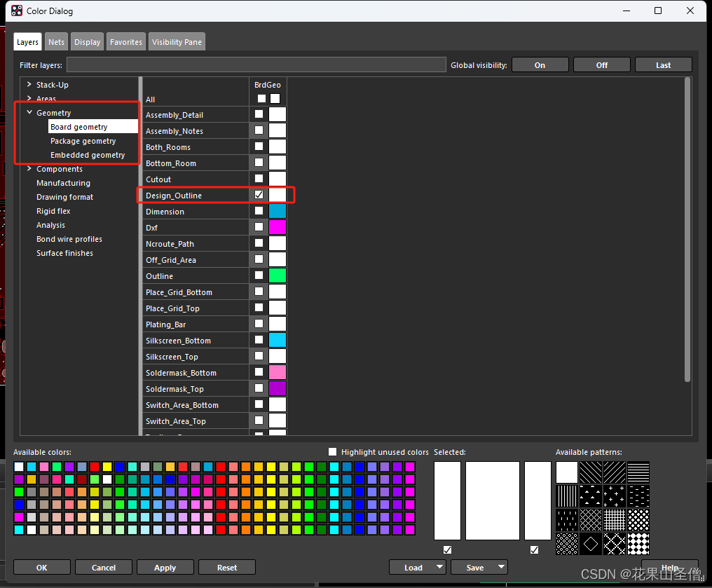Open the Save button dropdown arrow

501,567
